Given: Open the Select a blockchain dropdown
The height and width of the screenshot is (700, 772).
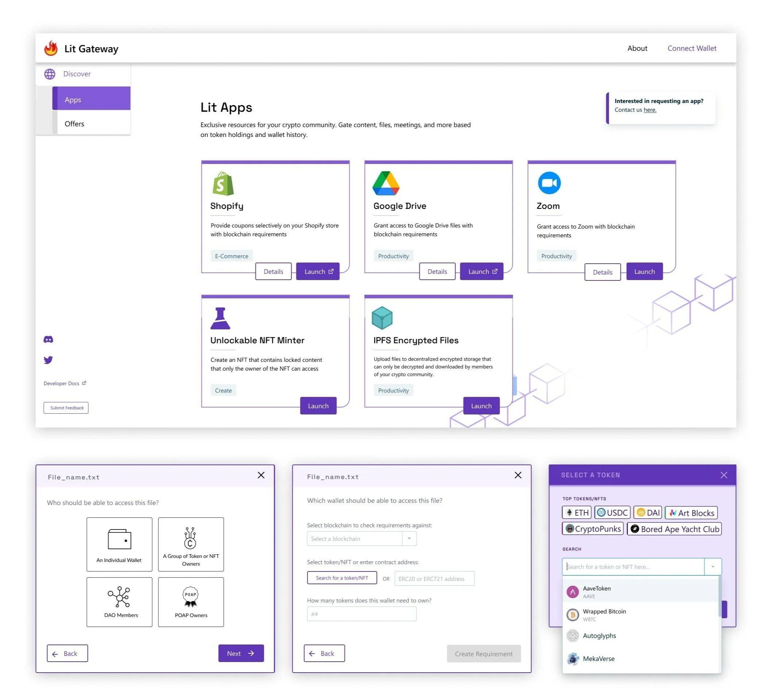Looking at the screenshot, I should tap(361, 539).
